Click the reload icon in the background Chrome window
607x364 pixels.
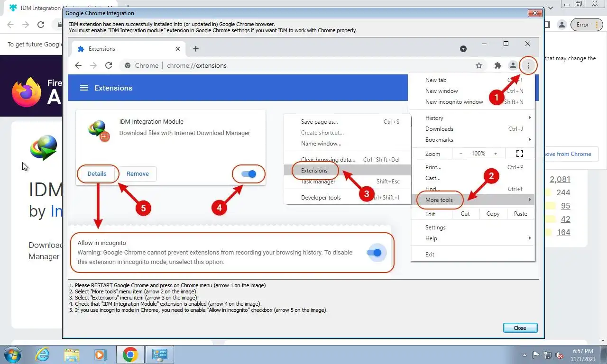tap(41, 25)
